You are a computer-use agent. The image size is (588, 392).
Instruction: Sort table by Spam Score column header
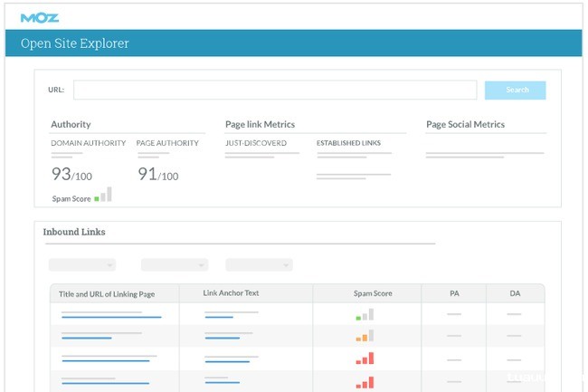(x=373, y=293)
